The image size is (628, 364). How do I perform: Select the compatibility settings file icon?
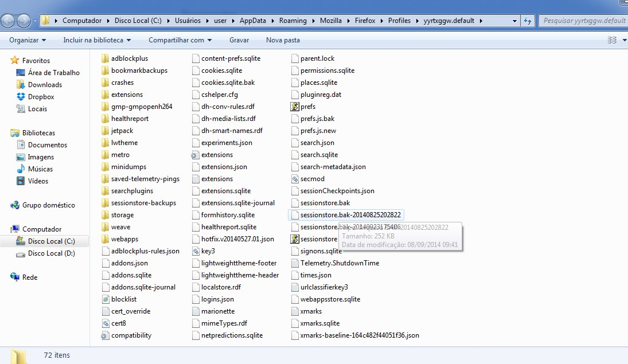point(105,335)
